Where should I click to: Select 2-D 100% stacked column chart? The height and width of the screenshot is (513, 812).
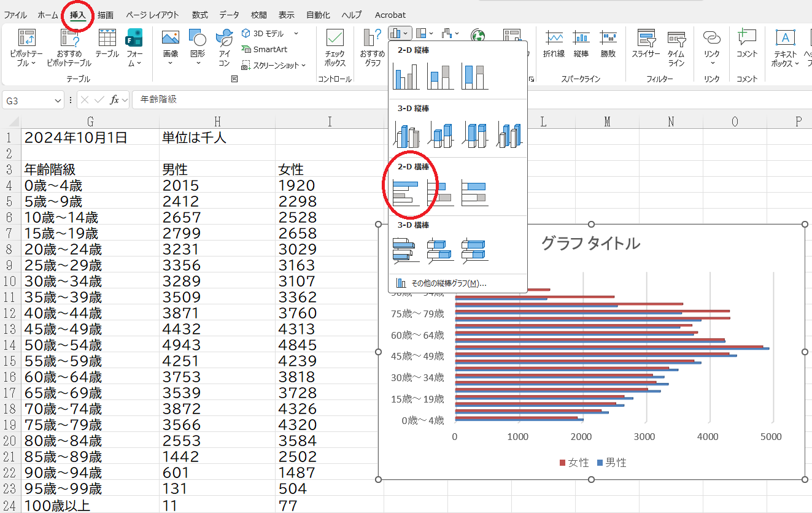[x=475, y=75]
